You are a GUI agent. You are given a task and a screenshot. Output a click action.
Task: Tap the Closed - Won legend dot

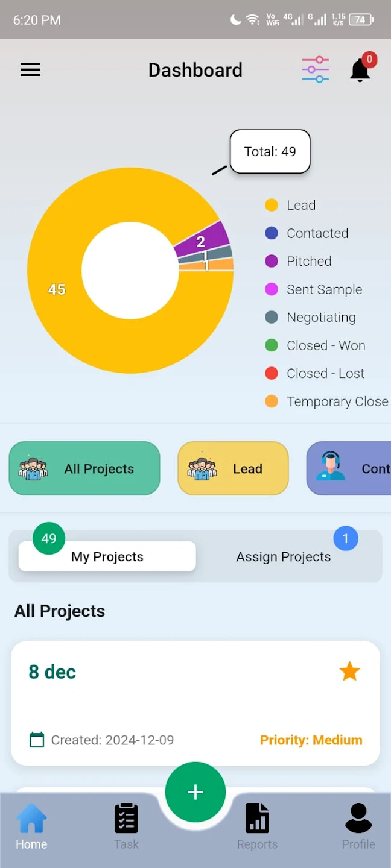pos(272,345)
